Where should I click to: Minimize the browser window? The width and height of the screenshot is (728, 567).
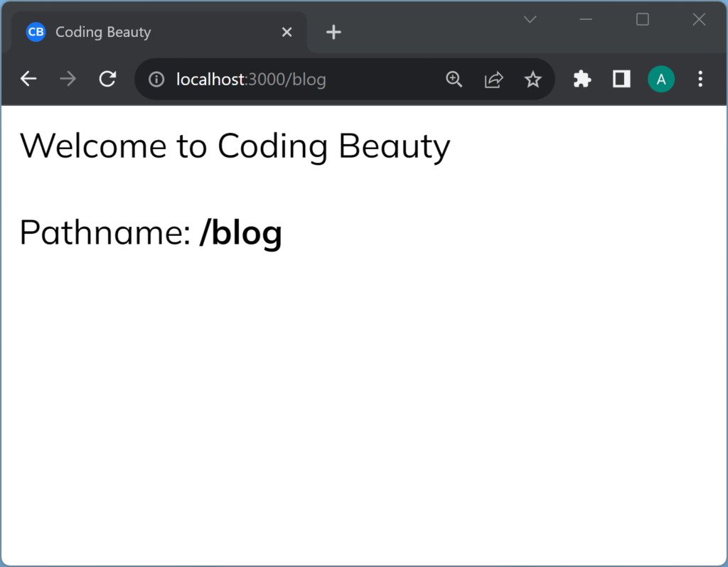[586, 20]
